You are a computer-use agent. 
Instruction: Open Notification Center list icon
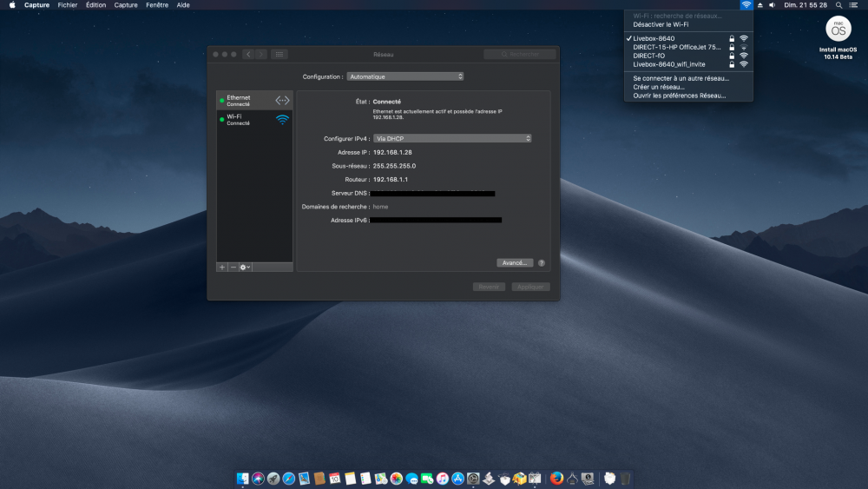click(853, 5)
